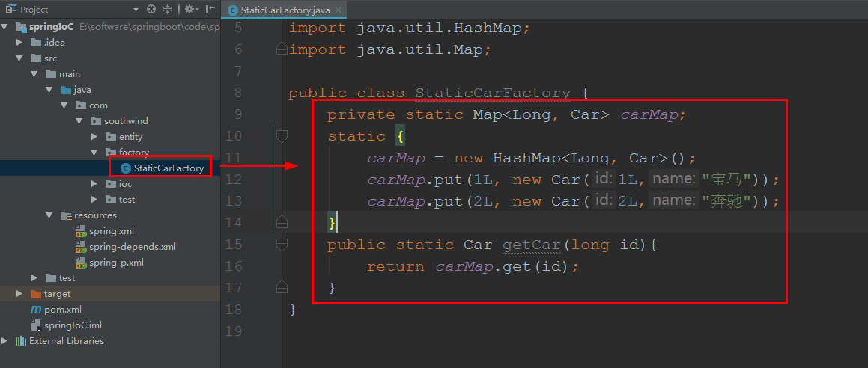This screenshot has width=868, height=368.
Task: Select the ioc package
Action: coord(126,183)
